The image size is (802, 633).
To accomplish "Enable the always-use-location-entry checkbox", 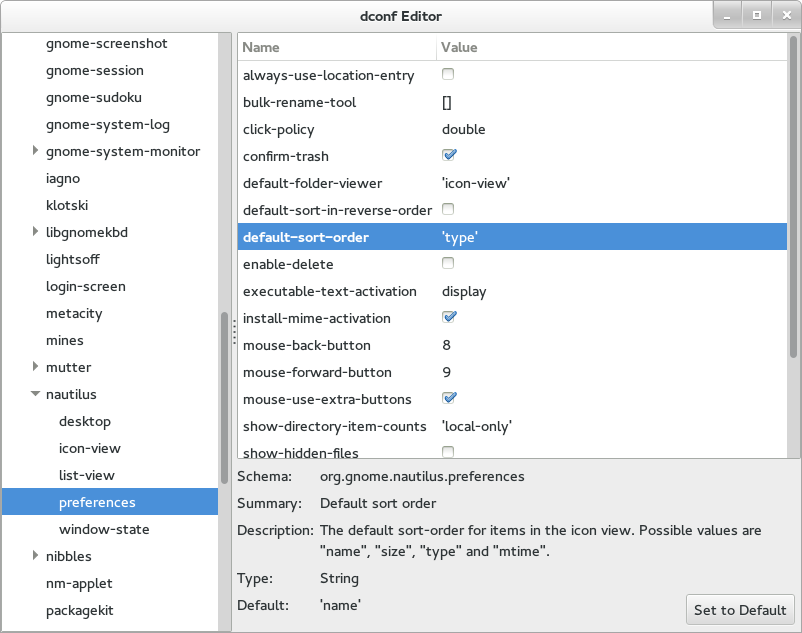I will tap(448, 75).
